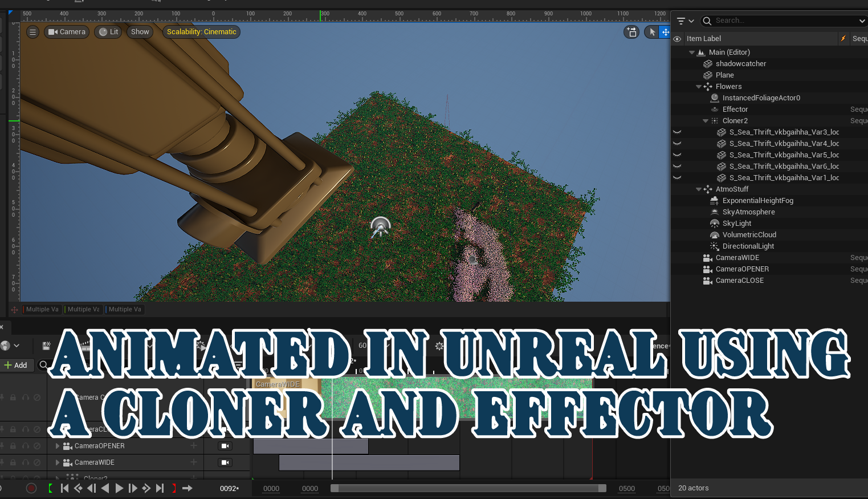Select SkyLight actor icon
868x499 pixels.
point(715,224)
